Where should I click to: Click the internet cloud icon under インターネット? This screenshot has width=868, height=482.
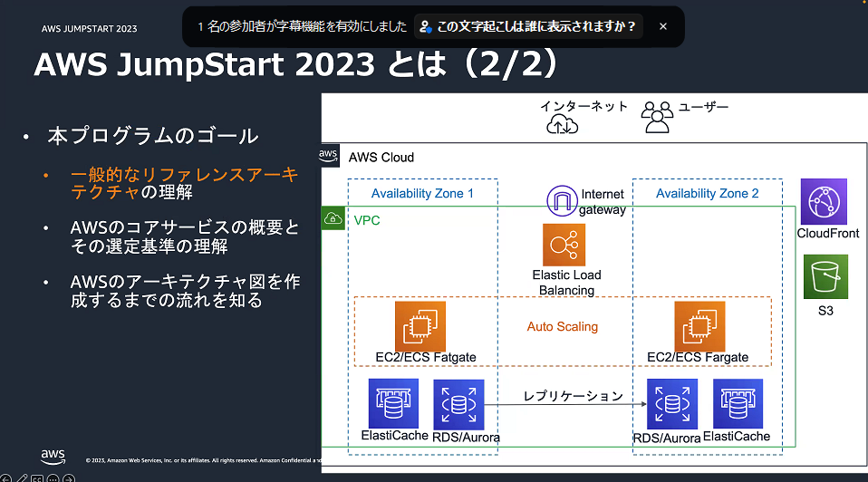(x=563, y=124)
